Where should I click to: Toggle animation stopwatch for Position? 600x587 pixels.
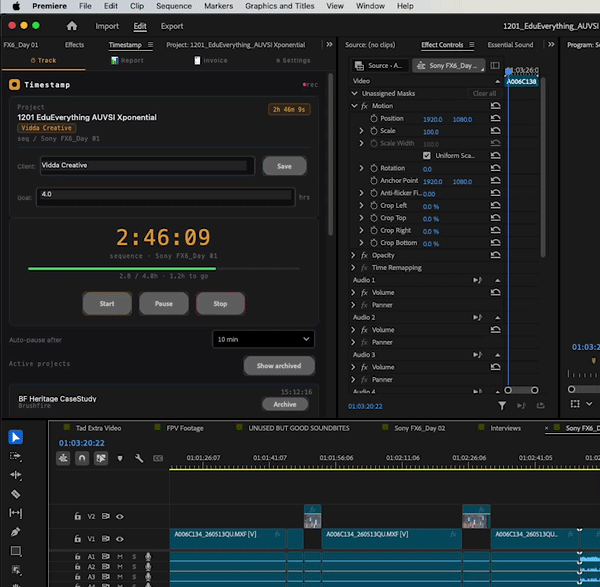coord(374,118)
